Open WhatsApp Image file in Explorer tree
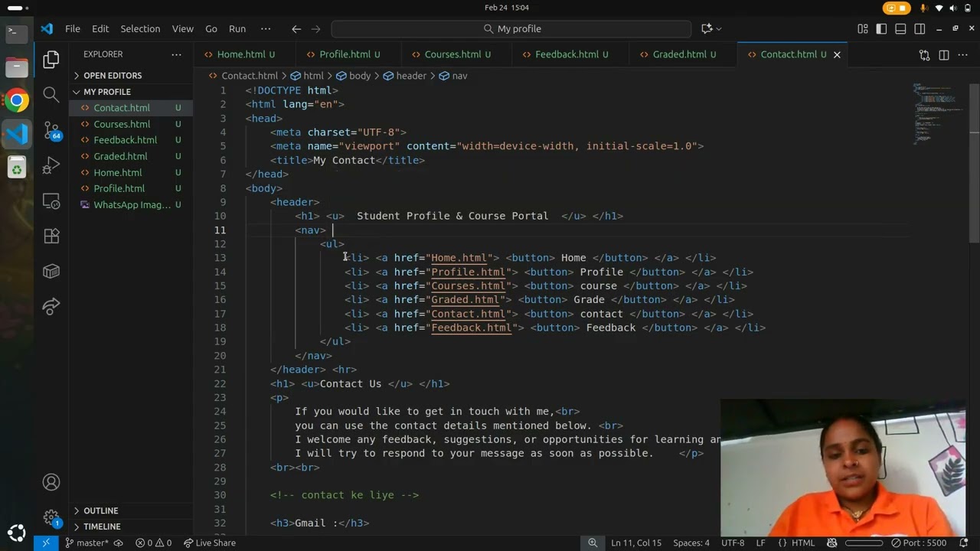This screenshot has height=551, width=980. tap(132, 204)
